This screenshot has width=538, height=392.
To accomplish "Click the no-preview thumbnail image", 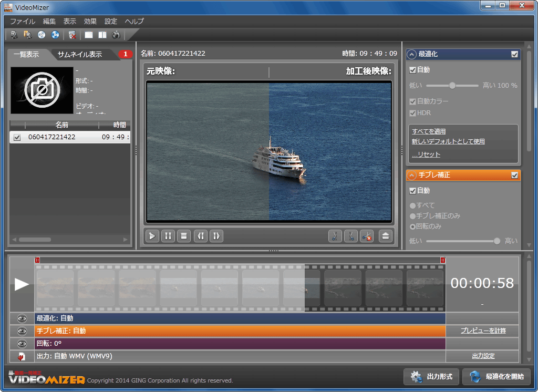I will [42, 90].
